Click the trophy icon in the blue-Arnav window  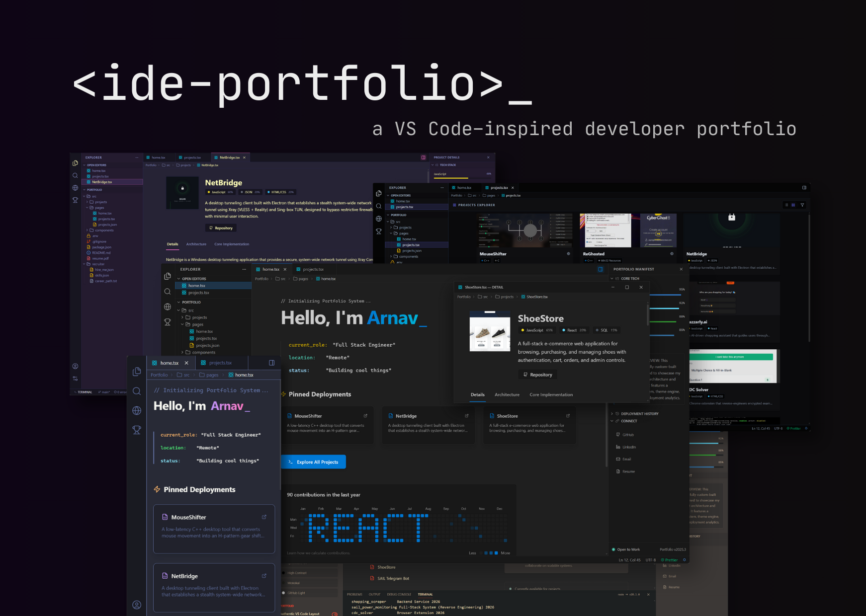pos(168,322)
